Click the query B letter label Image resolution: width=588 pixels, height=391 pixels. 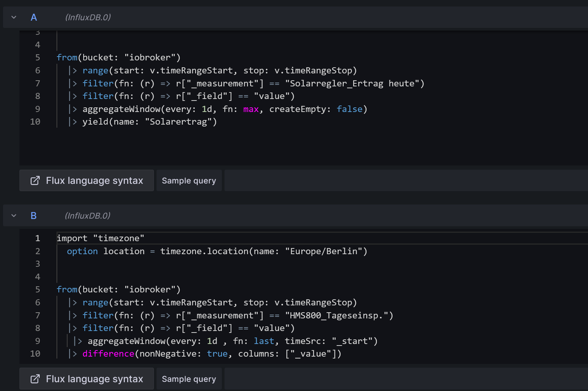point(34,216)
